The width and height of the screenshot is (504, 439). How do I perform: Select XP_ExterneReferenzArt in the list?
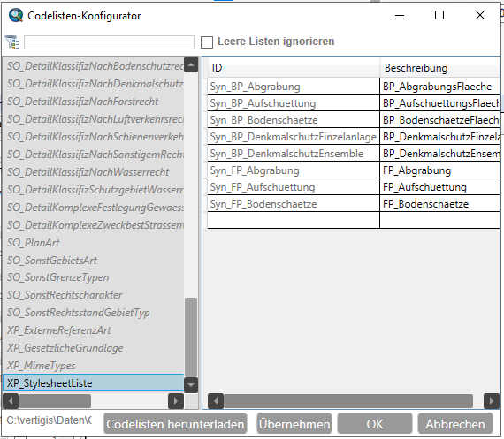click(x=93, y=330)
